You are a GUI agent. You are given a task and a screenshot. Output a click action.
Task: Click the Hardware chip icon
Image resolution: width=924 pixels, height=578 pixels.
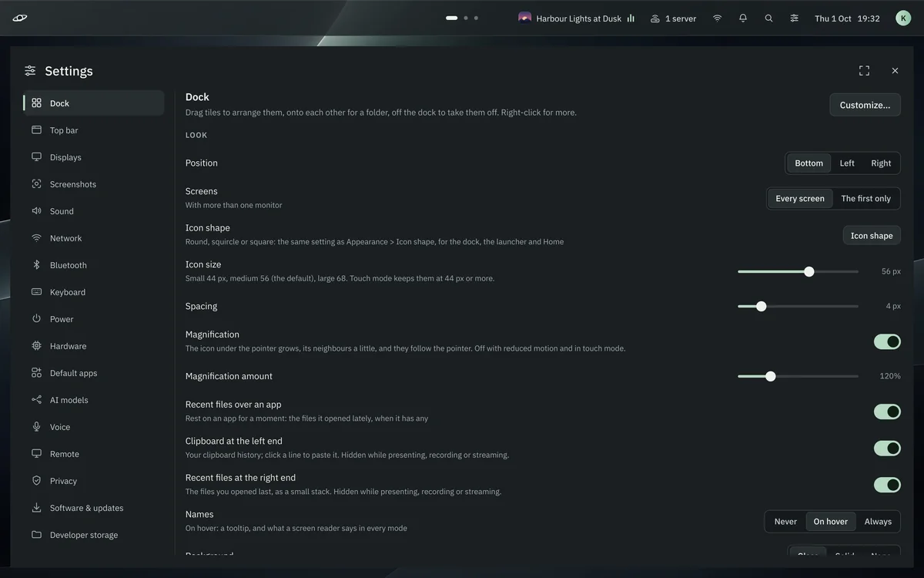click(36, 346)
